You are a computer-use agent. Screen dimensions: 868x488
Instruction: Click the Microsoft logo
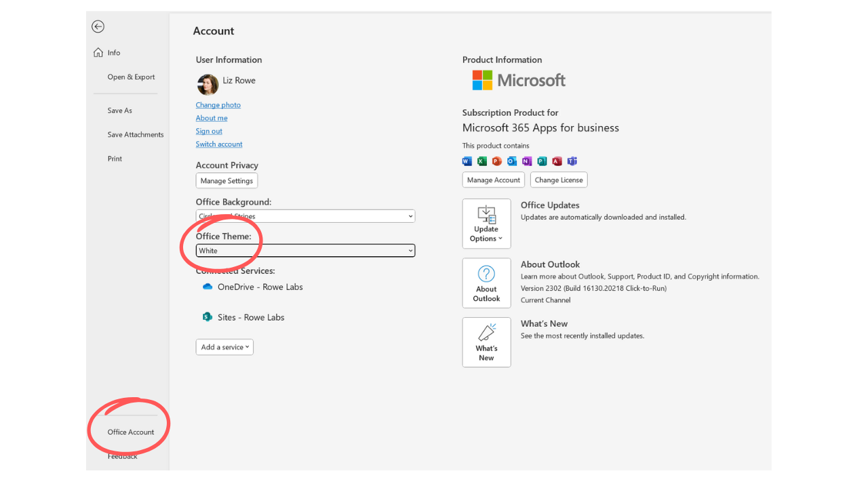point(519,80)
